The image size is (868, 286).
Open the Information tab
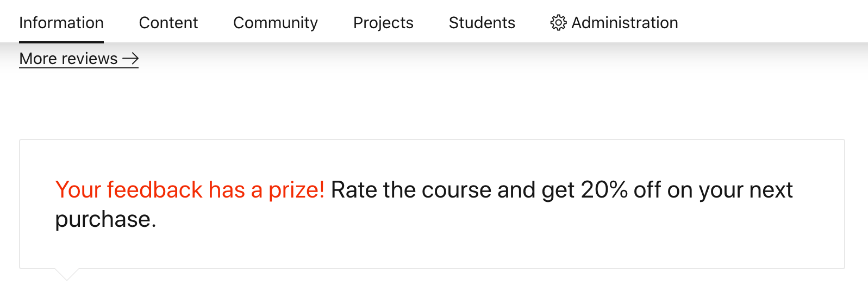pyautogui.click(x=61, y=23)
